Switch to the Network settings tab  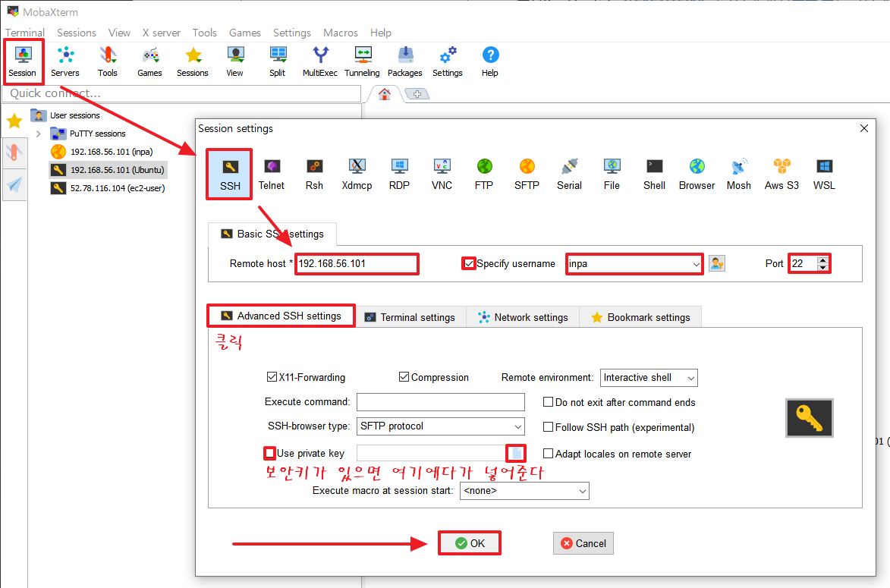coord(523,317)
